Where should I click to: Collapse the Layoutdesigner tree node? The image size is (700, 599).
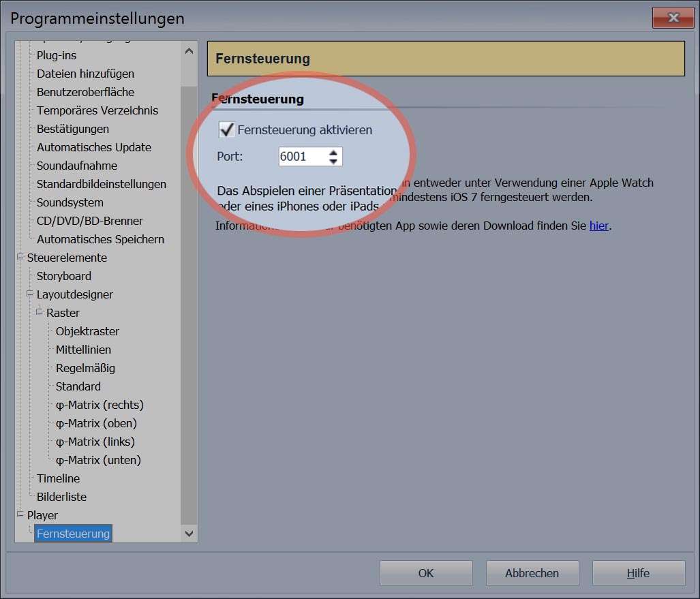pyautogui.click(x=29, y=294)
